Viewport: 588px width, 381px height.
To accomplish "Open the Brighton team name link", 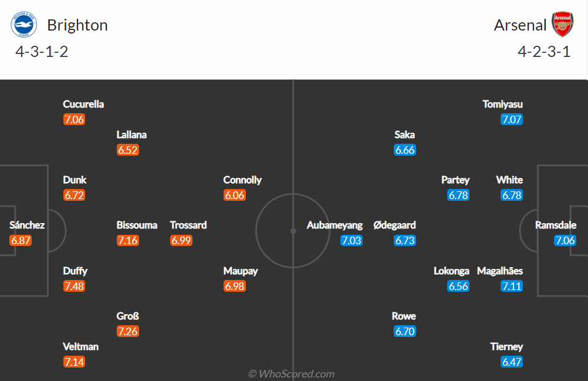I will [77, 25].
